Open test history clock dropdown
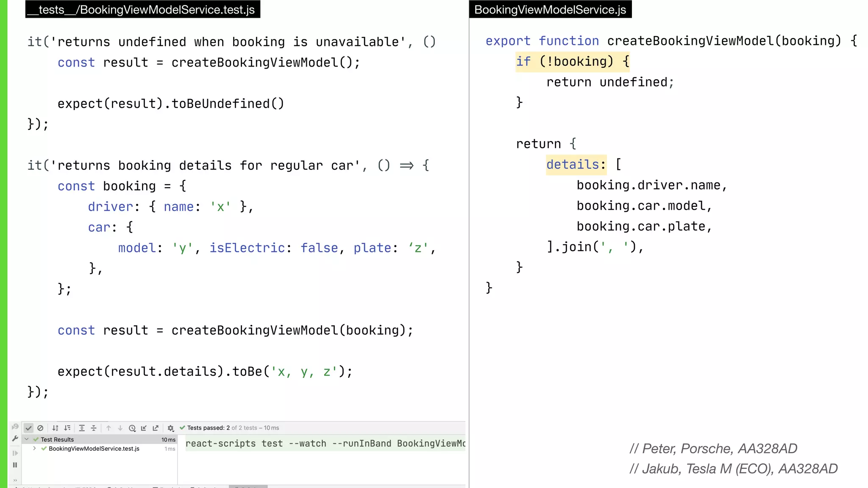The image size is (868, 488). point(132,428)
